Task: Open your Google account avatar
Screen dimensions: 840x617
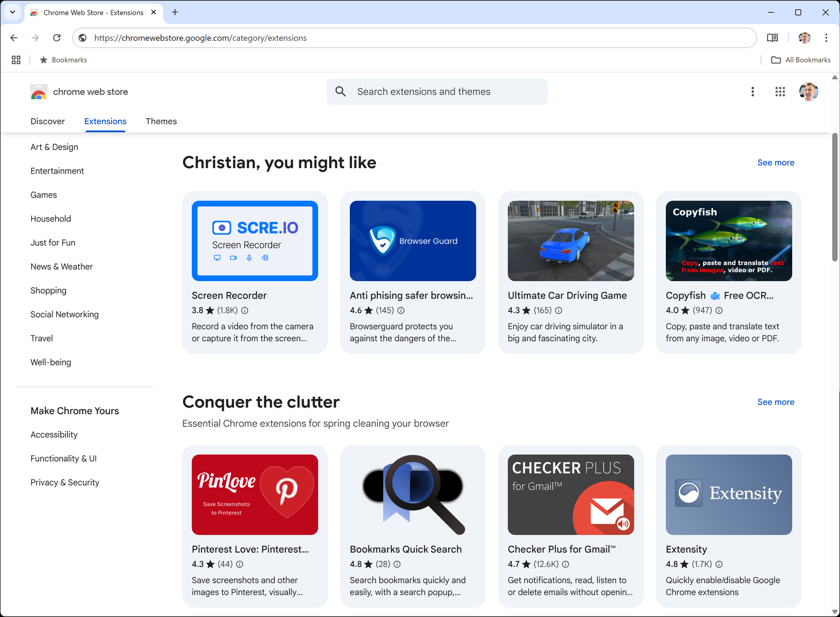Action: click(x=808, y=92)
